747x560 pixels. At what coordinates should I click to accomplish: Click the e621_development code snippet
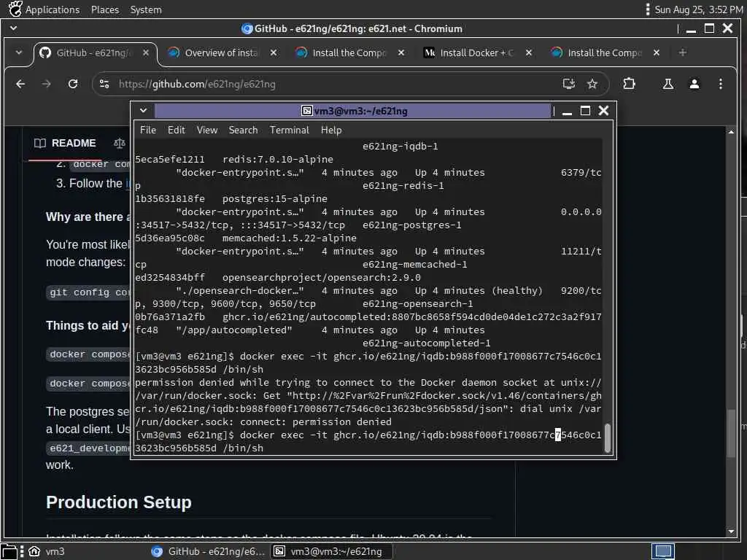pyautogui.click(x=89, y=448)
